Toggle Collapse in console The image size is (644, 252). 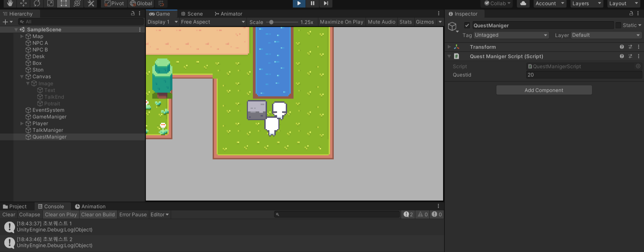(30, 214)
